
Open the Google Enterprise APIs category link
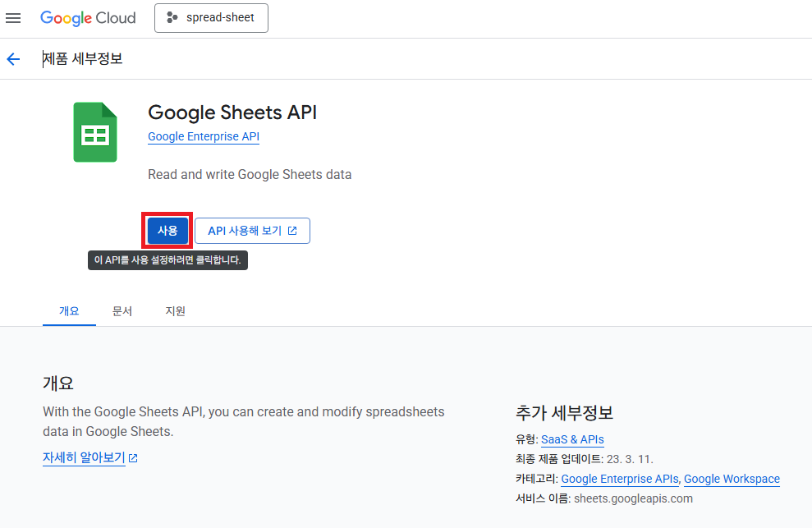619,479
